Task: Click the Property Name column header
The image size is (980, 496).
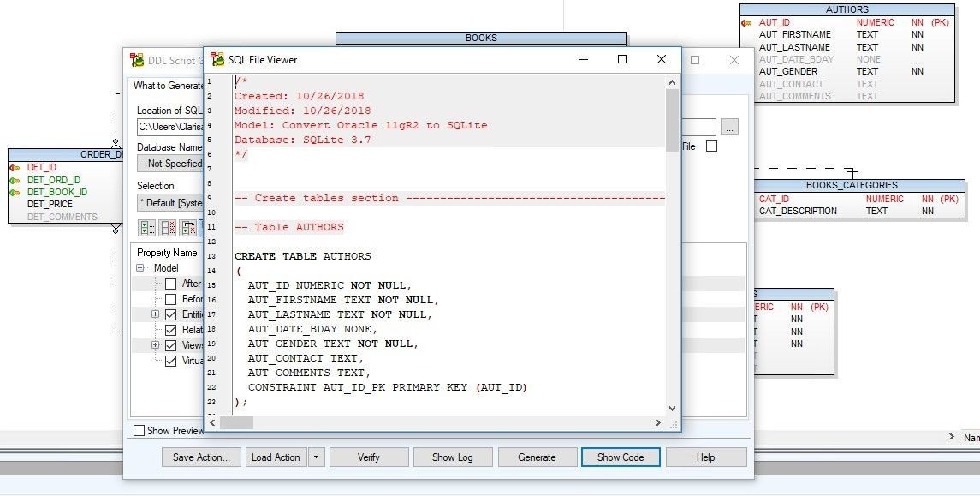Action: pyautogui.click(x=167, y=253)
